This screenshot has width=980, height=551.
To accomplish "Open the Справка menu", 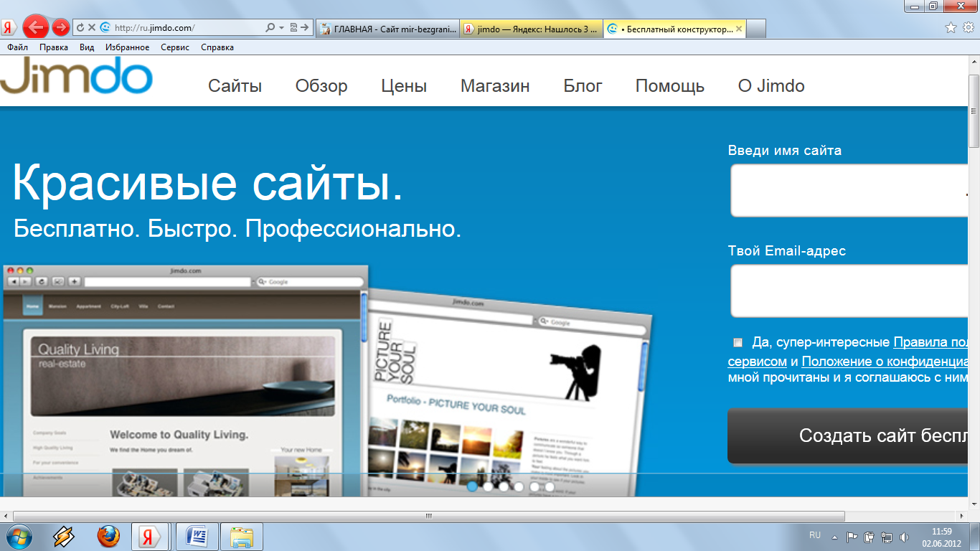I will [217, 47].
